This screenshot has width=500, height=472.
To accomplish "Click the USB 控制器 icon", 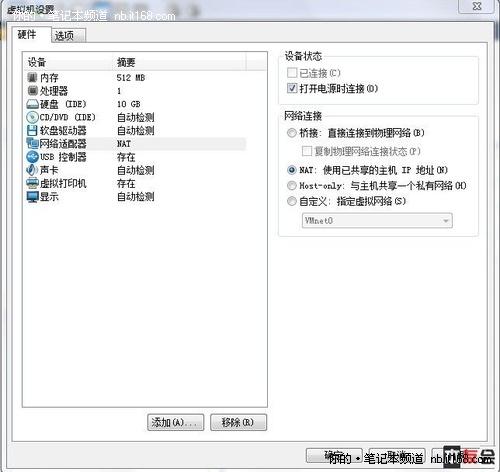I will 32,157.
